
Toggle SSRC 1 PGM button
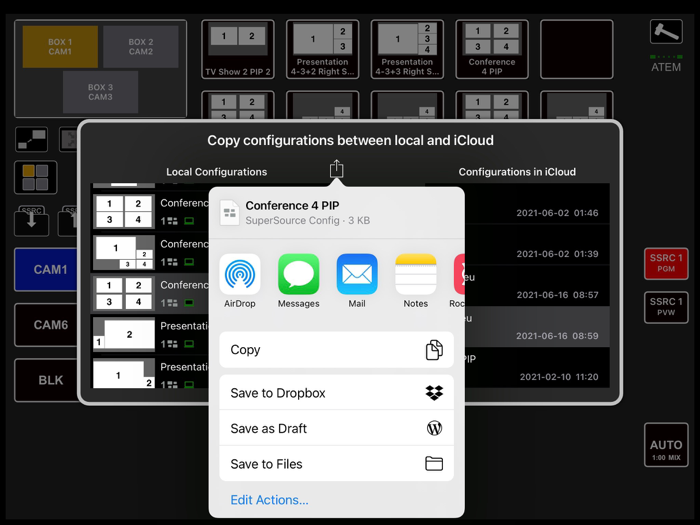pos(666,263)
